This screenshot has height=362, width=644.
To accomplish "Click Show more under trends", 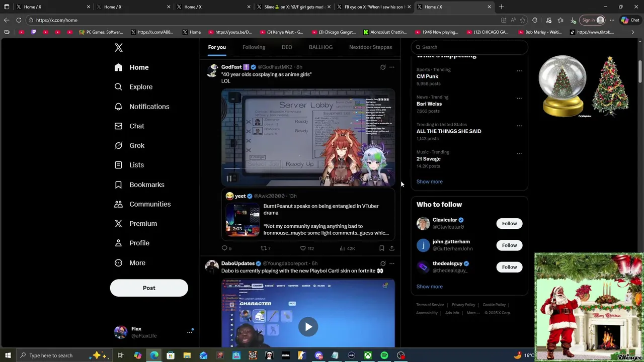I will tap(429, 182).
